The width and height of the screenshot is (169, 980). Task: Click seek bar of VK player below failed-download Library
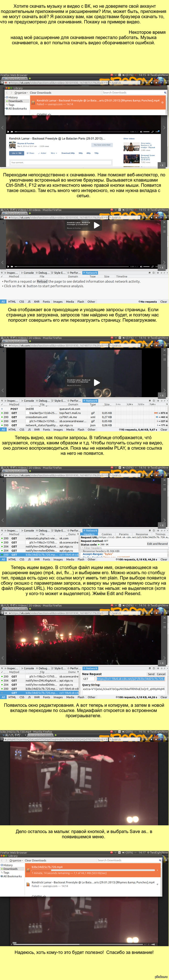pos(72,131)
